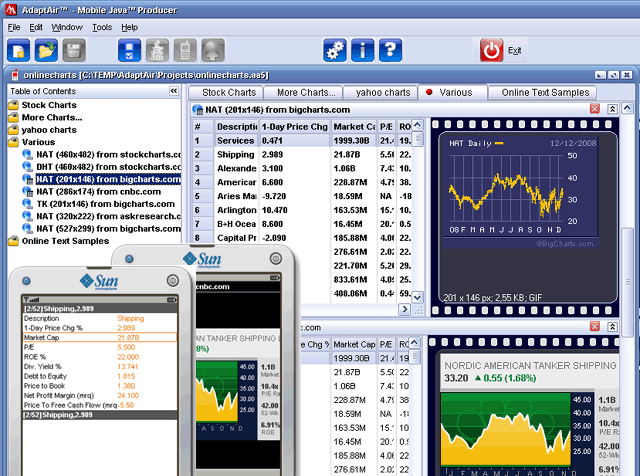
Task: Select TK (201x146) from bigcharts.com tree item
Action: point(99,204)
